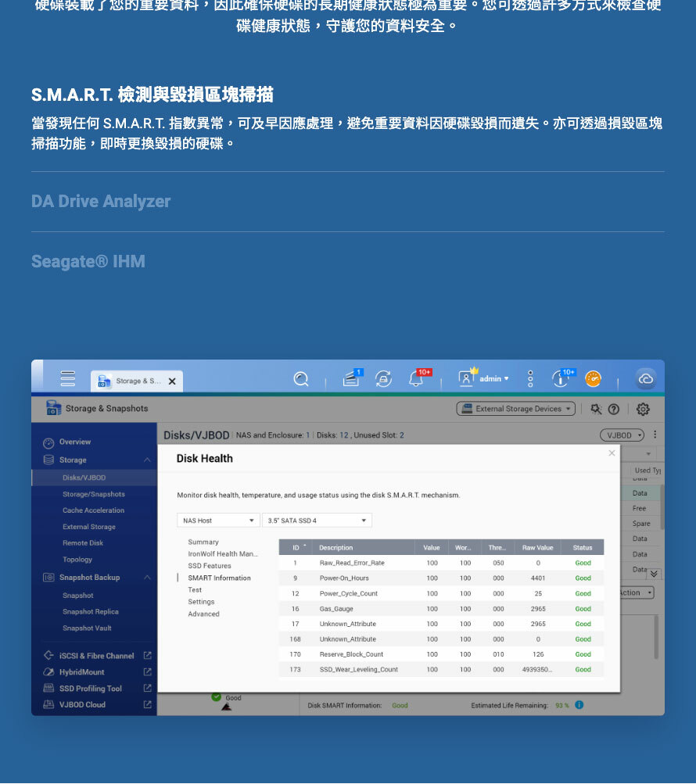This screenshot has height=784, width=696.
Task: Select the Test tab in Disk Health
Action: click(195, 590)
